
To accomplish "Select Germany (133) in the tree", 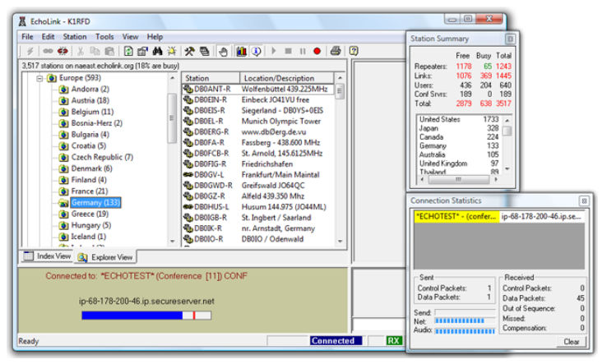I will click(x=95, y=203).
